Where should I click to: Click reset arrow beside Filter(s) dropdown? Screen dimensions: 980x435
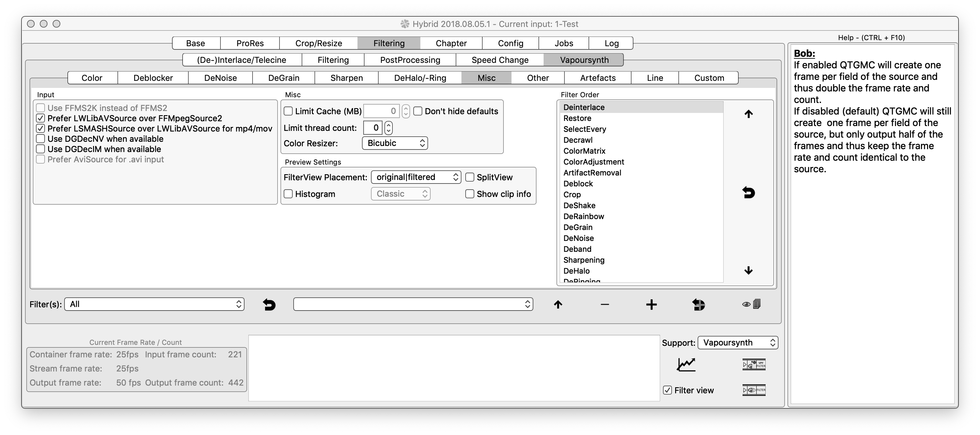pyautogui.click(x=269, y=304)
